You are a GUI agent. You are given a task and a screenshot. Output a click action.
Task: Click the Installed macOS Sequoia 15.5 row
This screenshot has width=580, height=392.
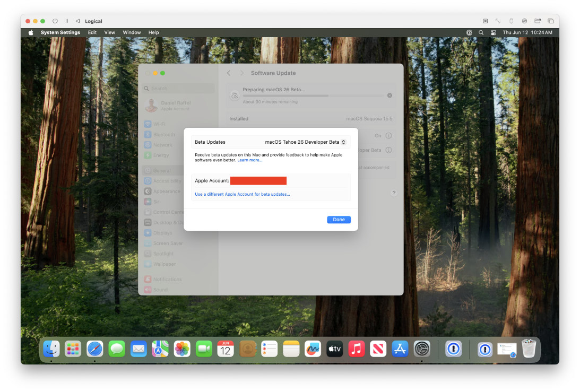tap(311, 119)
